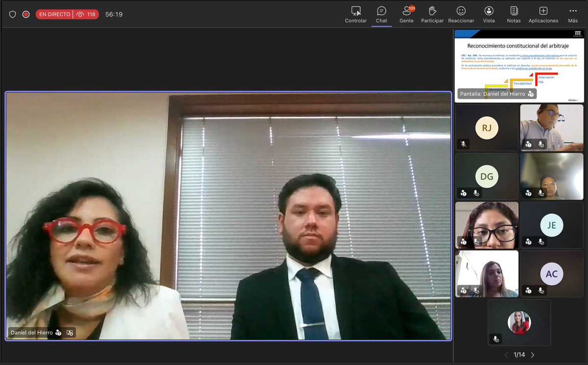588x365 pixels.
Task: Select the man with glasses video tile
Action: (552, 127)
